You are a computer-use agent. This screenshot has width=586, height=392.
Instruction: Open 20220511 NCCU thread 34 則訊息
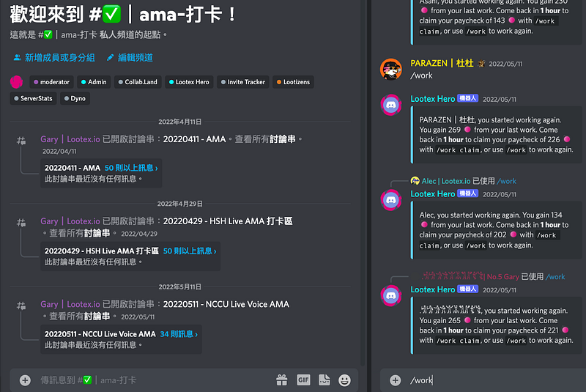coord(179,334)
